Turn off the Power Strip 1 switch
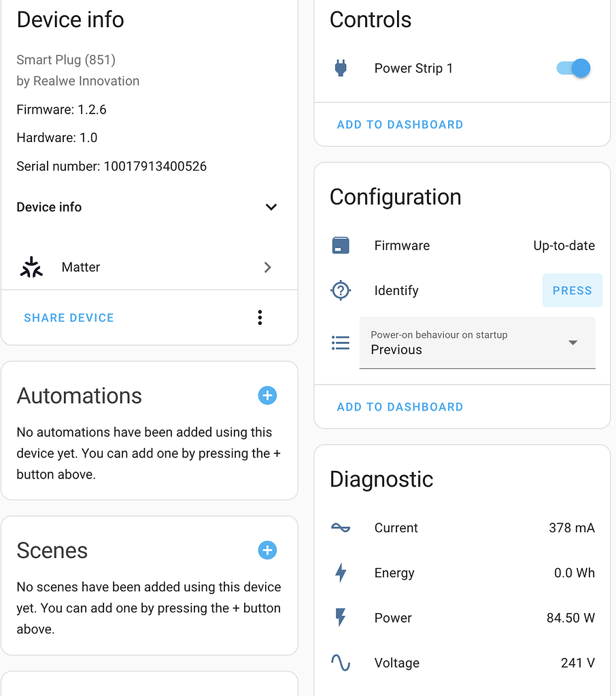 coord(573,68)
